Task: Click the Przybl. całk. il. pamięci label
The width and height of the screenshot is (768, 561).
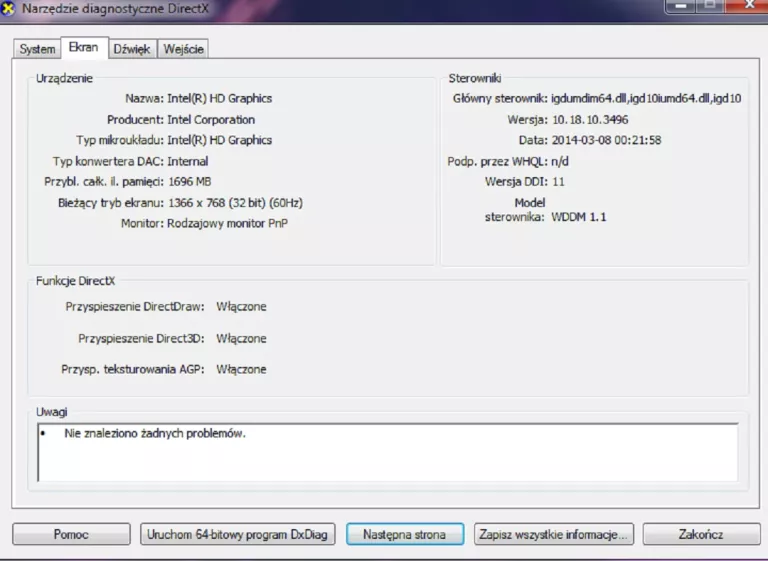Action: click(104, 182)
